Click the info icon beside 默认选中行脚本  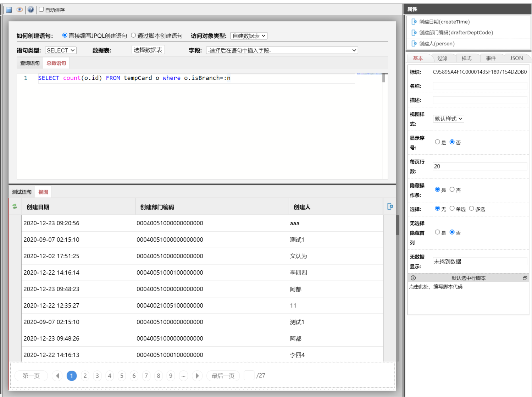(x=413, y=278)
